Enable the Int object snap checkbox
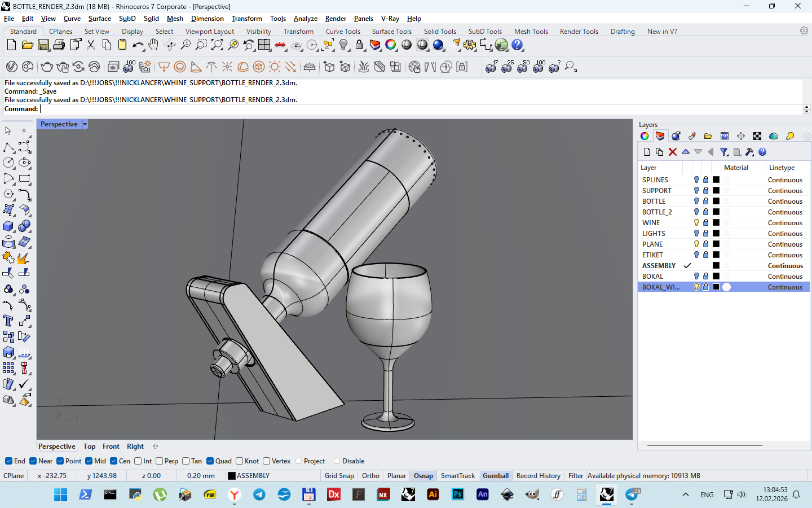Viewport: 812px width, 508px height. pyautogui.click(x=138, y=461)
